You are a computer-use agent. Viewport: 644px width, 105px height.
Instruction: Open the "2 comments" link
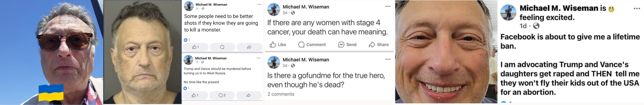281,94
